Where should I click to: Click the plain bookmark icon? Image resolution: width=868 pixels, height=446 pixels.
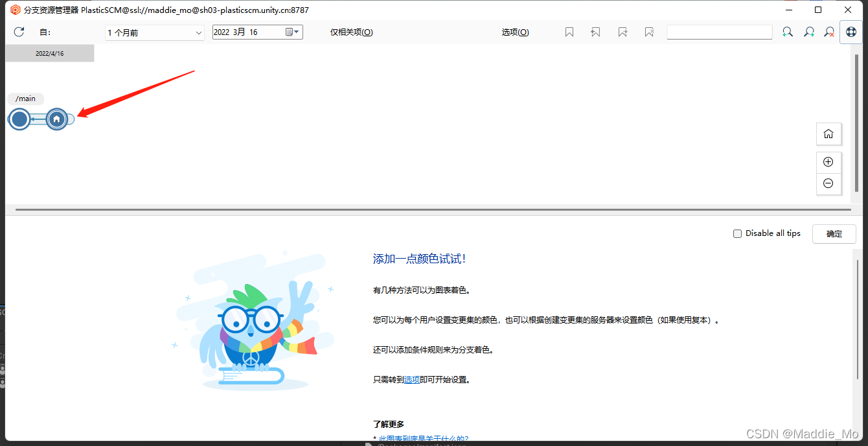[569, 32]
